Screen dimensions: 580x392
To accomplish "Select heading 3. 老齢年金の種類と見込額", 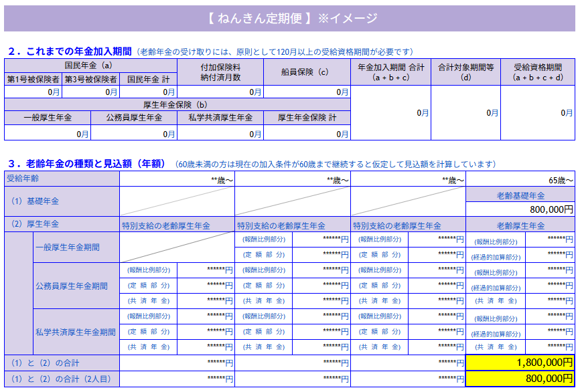I will [86, 164].
